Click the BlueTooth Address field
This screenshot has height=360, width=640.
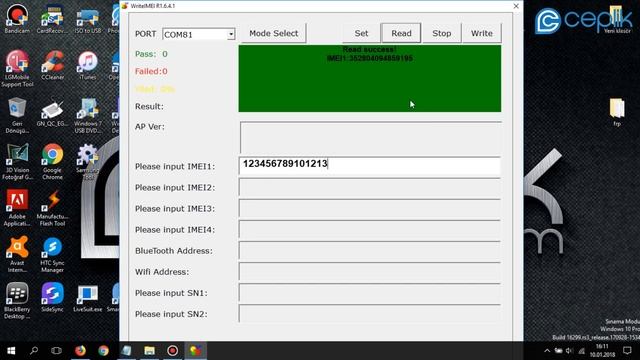coord(370,251)
